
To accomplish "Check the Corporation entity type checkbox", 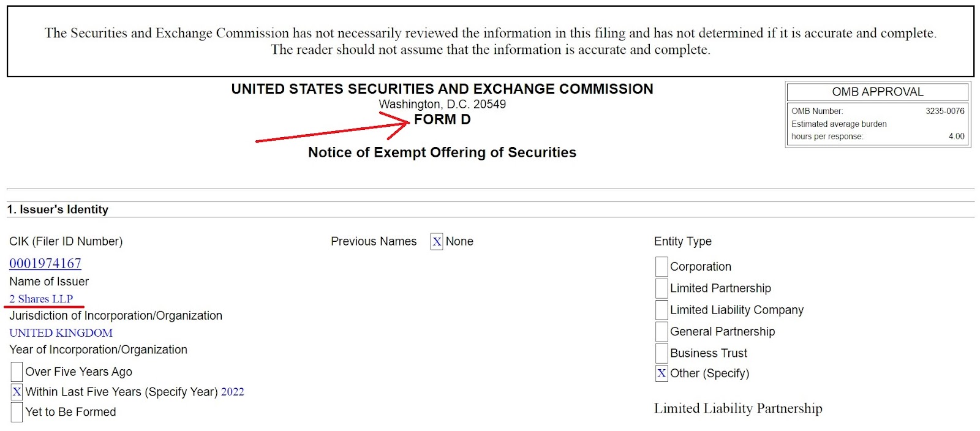I will pos(661,266).
